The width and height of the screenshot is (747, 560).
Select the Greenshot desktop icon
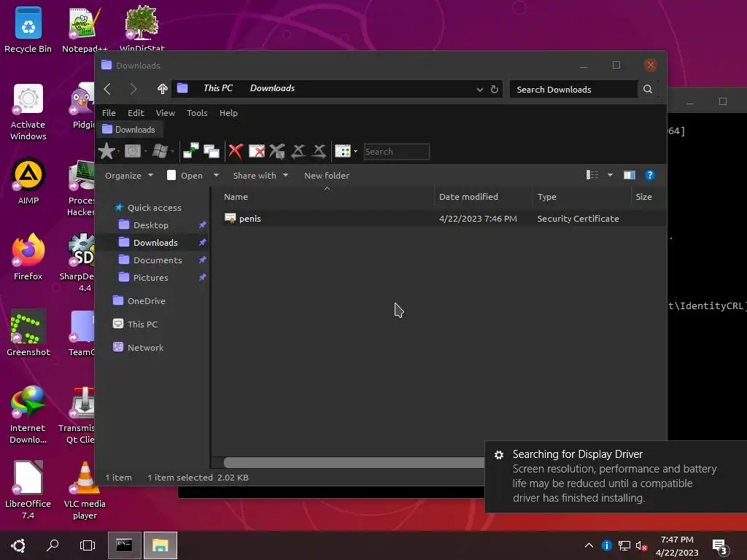[28, 332]
